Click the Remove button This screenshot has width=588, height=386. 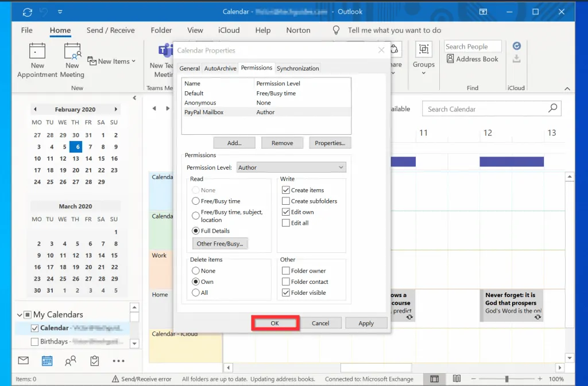(x=282, y=143)
